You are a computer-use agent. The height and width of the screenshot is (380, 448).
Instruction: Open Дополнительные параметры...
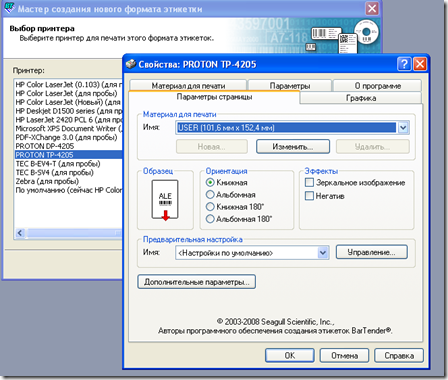tap(197, 282)
